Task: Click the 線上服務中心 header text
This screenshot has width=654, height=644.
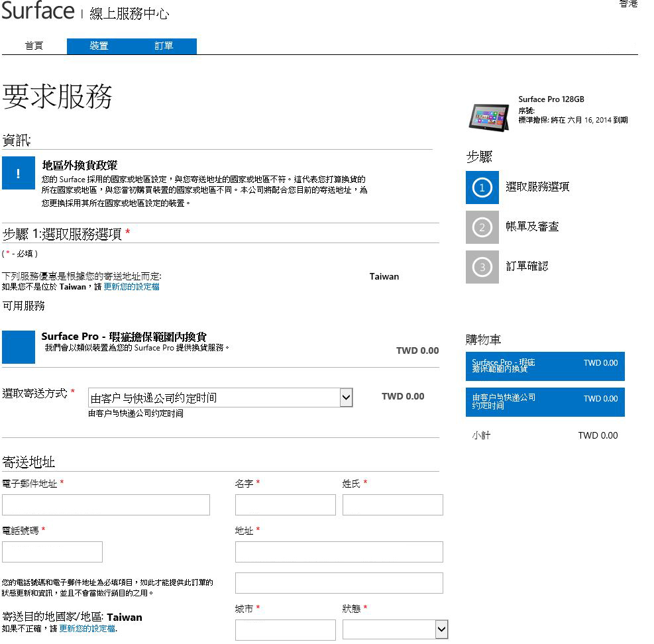Action: 129,14
